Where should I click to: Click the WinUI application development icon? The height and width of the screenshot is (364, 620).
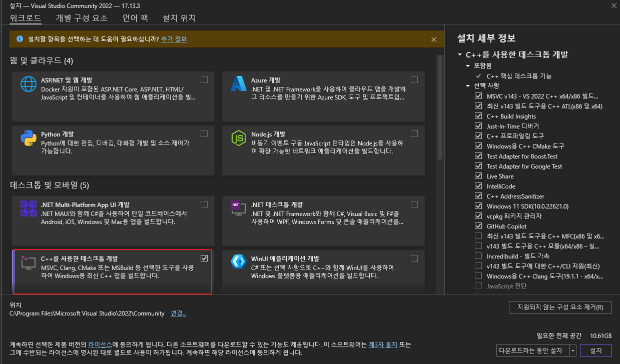click(239, 262)
